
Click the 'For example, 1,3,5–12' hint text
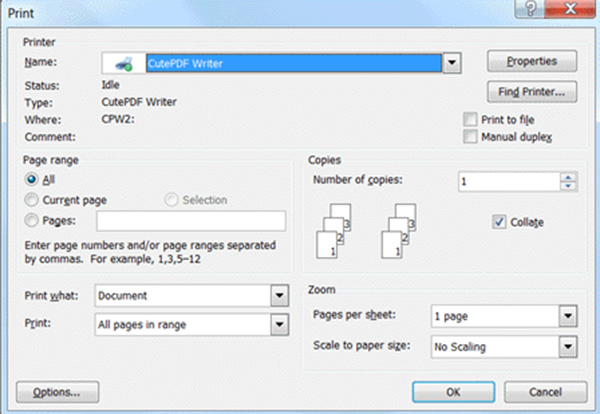[145, 259]
